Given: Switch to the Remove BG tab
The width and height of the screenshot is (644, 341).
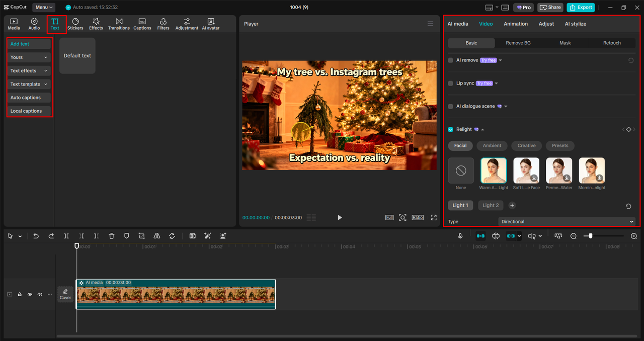Looking at the screenshot, I should pos(518,43).
